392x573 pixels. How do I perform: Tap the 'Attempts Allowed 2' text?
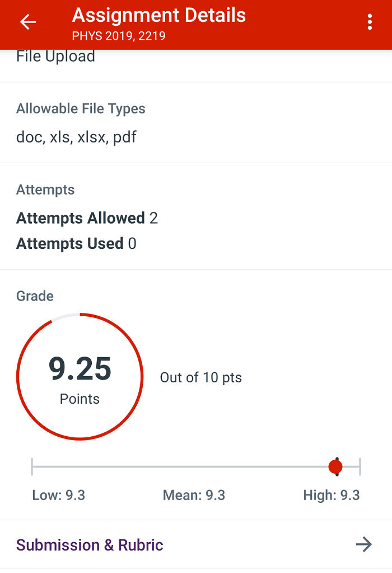tap(87, 218)
